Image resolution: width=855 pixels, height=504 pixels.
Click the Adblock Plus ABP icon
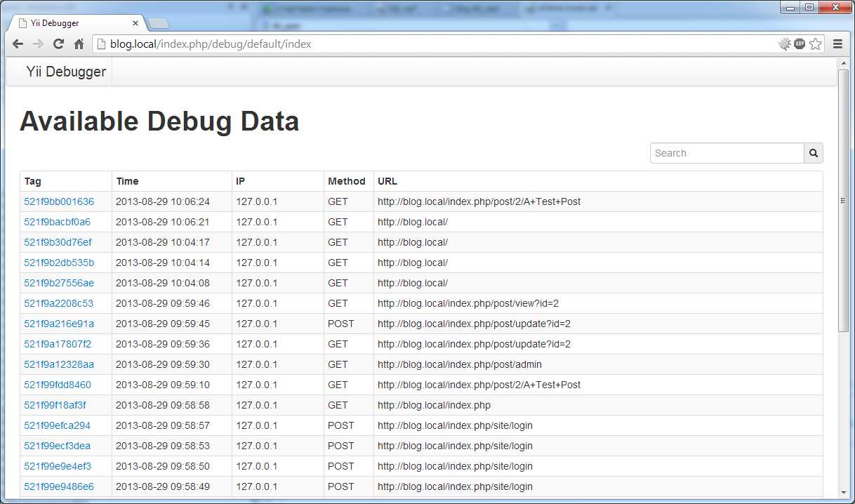[x=800, y=44]
